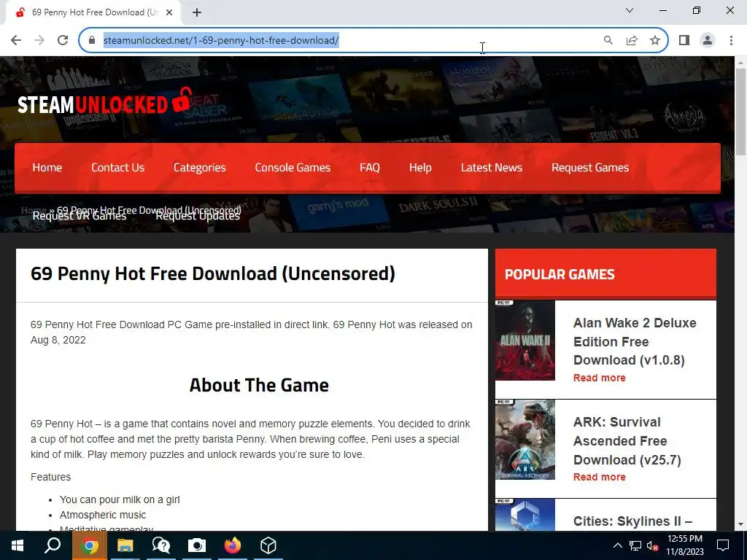
Task: Close the 69 Penny Hot tab
Action: [x=169, y=12]
